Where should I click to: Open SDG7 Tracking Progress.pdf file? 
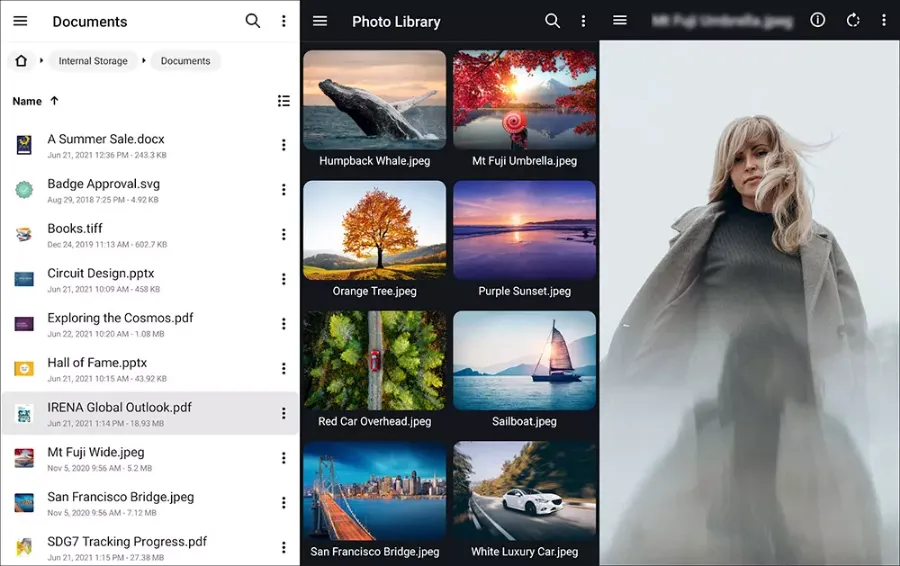(x=150, y=548)
